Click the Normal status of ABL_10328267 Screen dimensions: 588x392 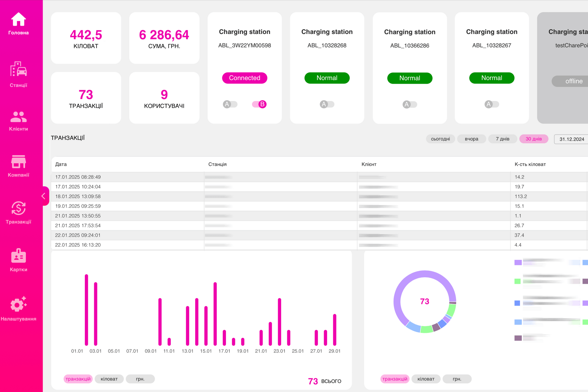(492, 78)
